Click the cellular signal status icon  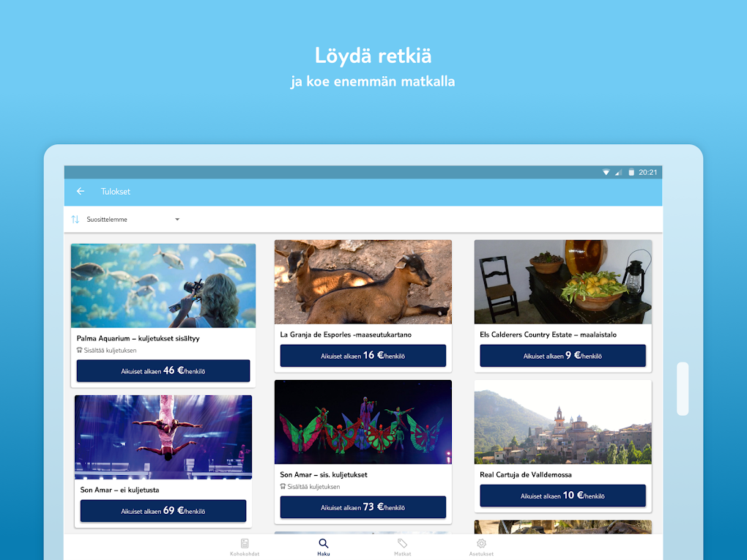point(618,172)
